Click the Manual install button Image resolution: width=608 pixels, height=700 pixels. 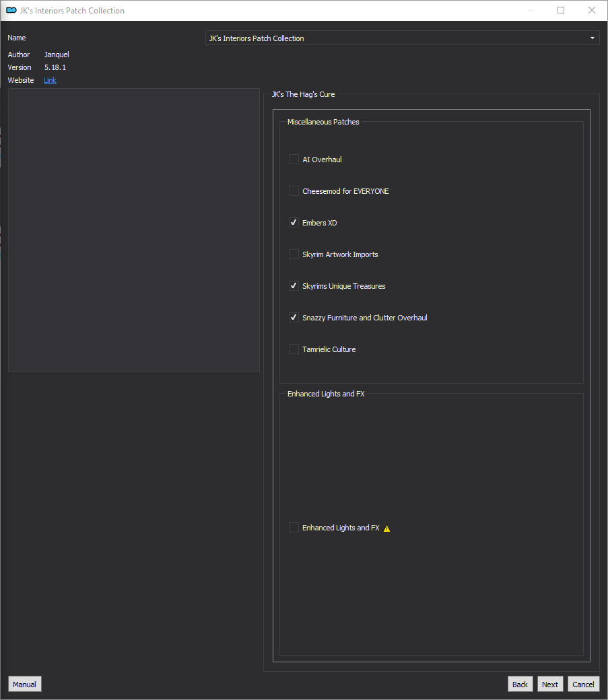[24, 685]
